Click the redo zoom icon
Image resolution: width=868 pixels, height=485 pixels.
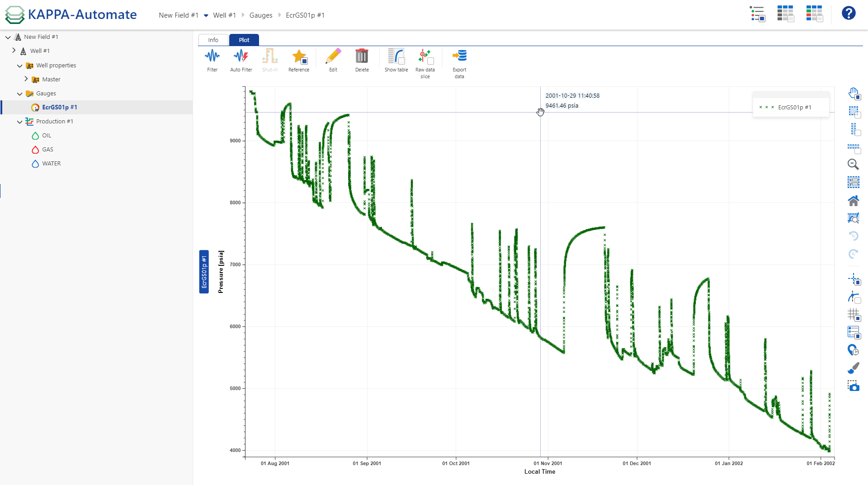point(853,254)
